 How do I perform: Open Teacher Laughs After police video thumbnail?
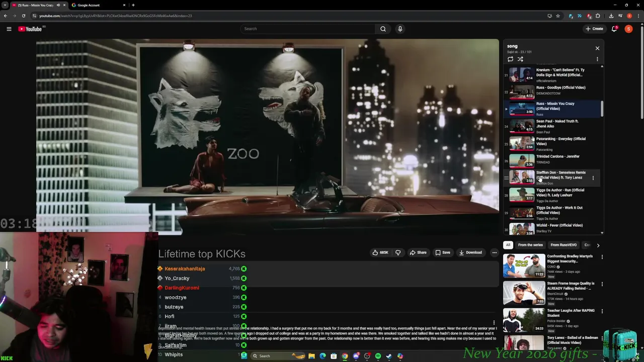524,320
